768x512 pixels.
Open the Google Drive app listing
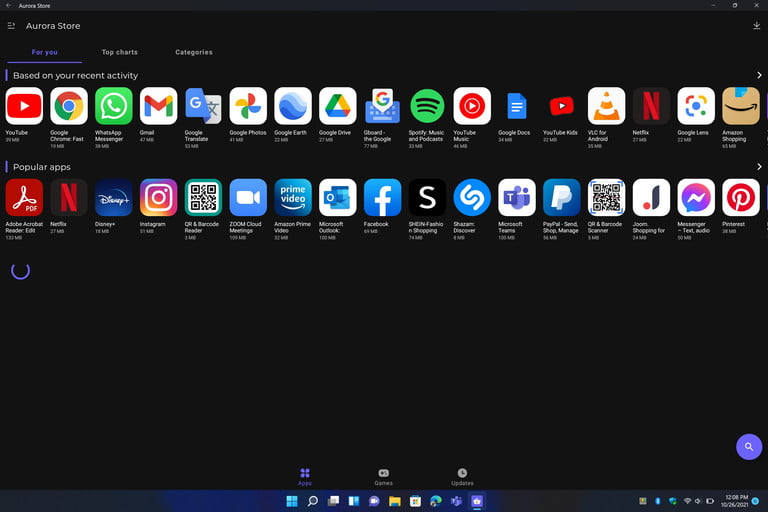coord(338,106)
